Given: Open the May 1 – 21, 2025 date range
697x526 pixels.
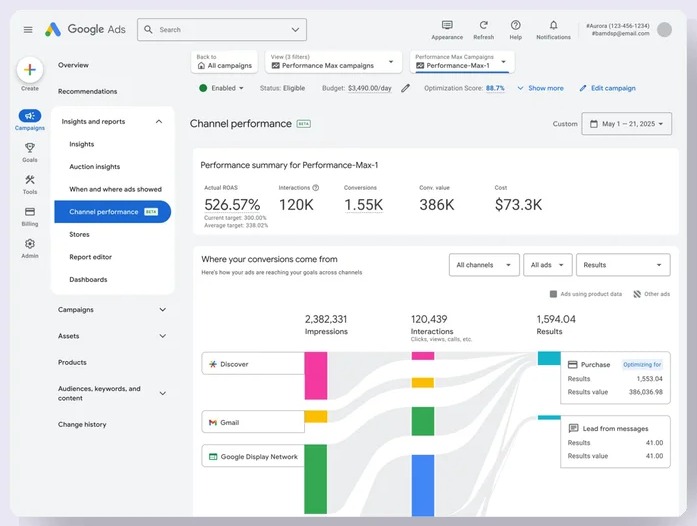Looking at the screenshot, I should click(626, 124).
